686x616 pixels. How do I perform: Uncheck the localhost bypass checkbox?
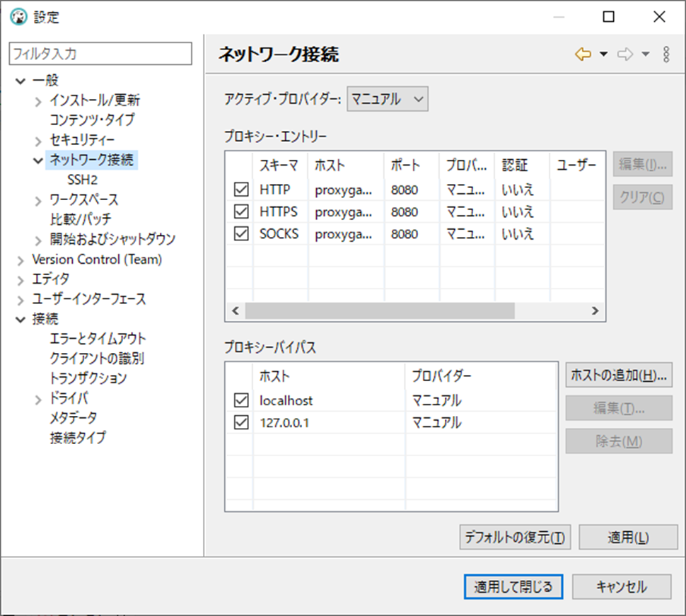241,400
